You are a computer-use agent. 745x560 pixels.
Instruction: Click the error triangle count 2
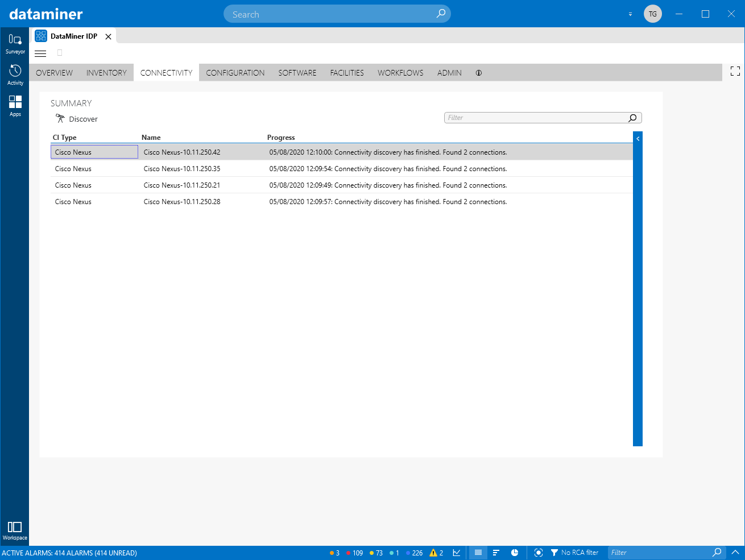(436, 553)
